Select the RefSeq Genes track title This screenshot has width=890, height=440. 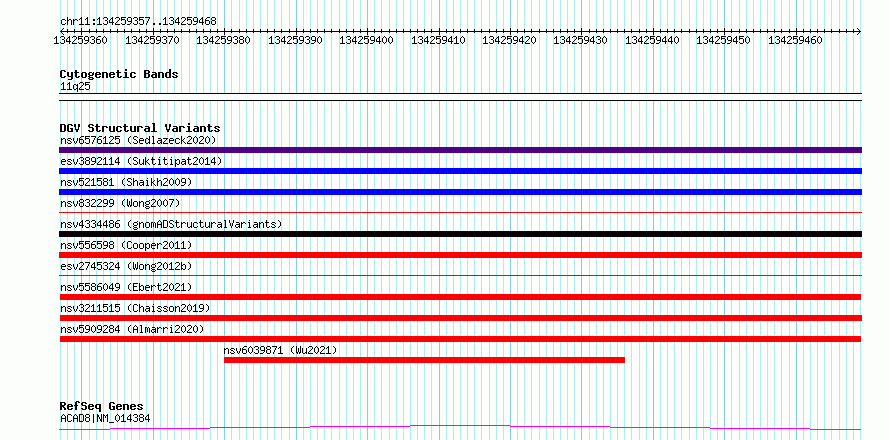tap(102, 407)
